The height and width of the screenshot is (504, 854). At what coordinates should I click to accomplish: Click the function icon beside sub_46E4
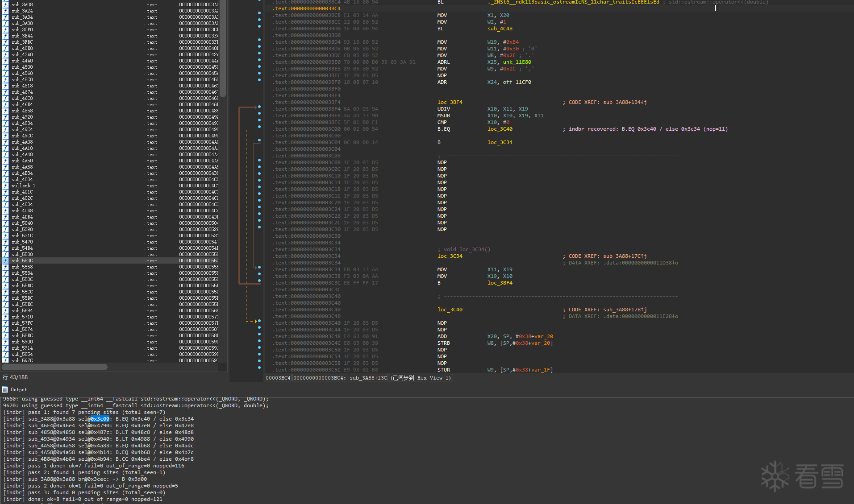pos(6,104)
